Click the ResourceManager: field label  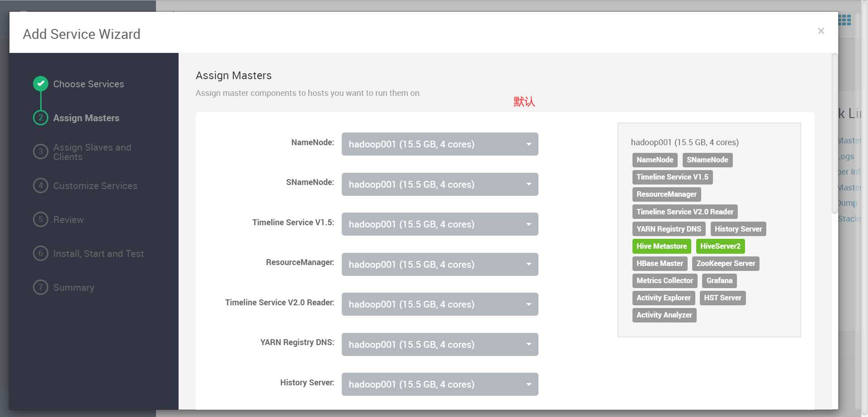tap(300, 262)
